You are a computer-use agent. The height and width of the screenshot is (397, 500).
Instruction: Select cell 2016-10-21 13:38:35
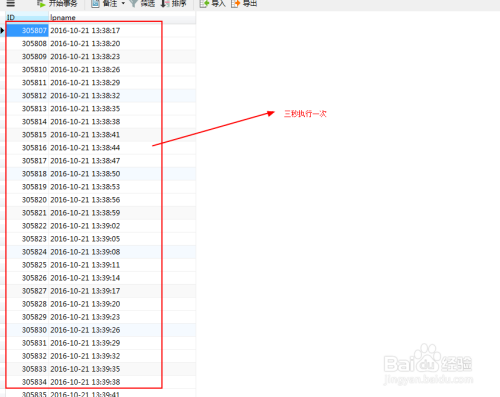[x=122, y=108]
